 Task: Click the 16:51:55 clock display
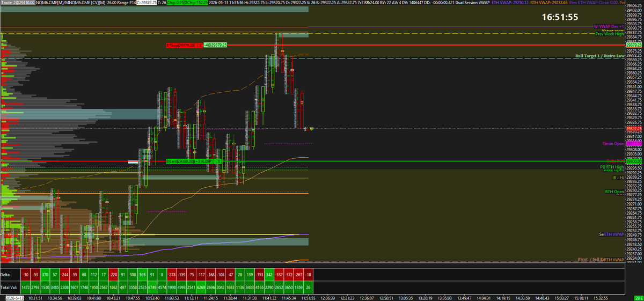point(560,17)
